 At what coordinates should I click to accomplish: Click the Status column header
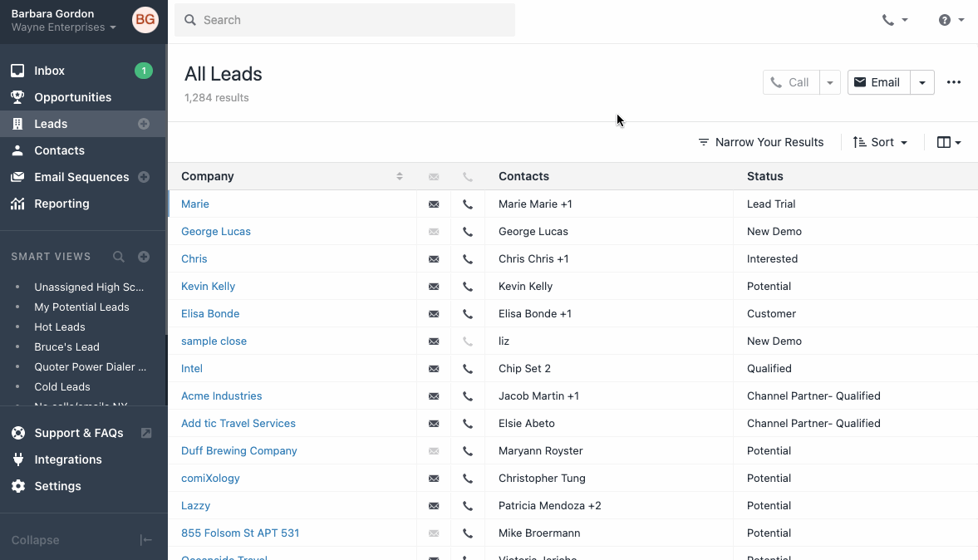click(765, 176)
